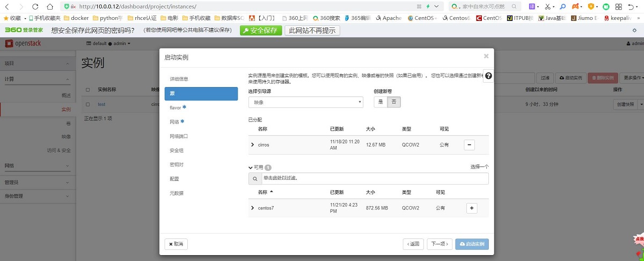This screenshot has width=644, height=261.
Task: Open the 安全组 step in wizard
Action: tap(177, 150)
